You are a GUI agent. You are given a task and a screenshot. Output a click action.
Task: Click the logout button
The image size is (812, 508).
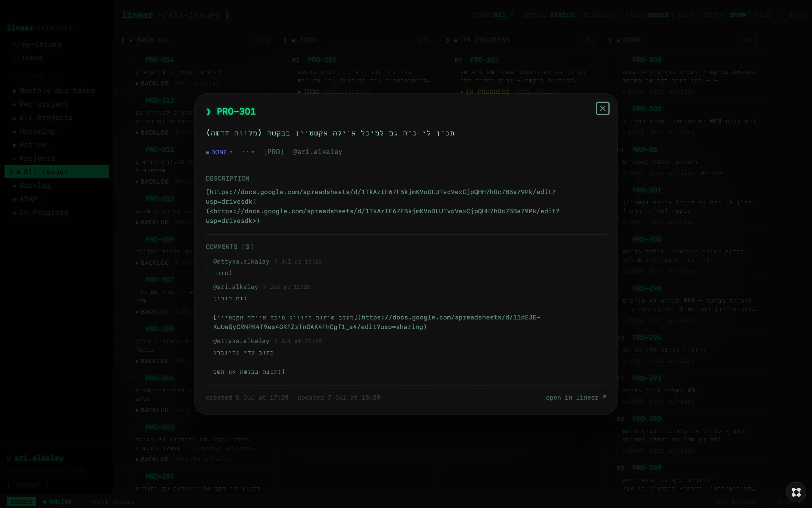tap(28, 485)
